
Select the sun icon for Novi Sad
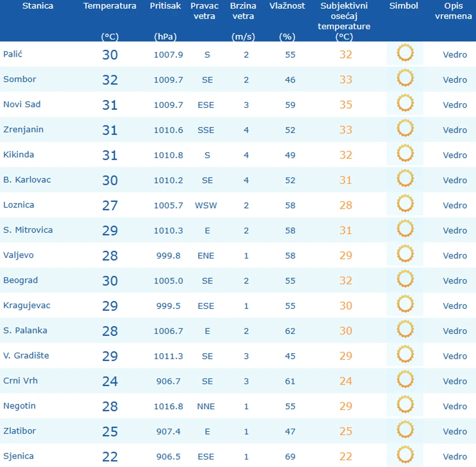pos(405,103)
